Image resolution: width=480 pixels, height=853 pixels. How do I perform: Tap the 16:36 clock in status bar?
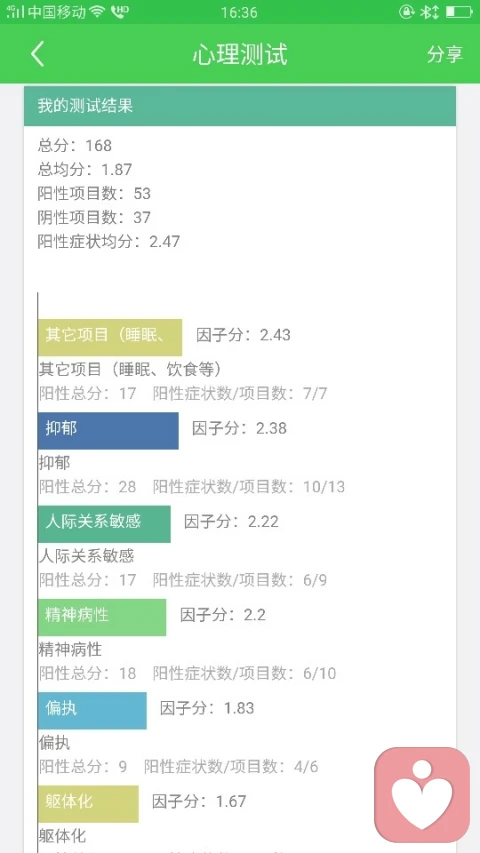click(239, 12)
